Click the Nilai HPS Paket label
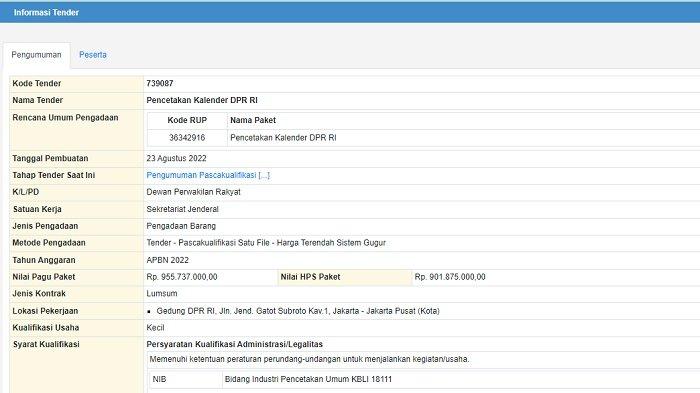 click(x=310, y=277)
